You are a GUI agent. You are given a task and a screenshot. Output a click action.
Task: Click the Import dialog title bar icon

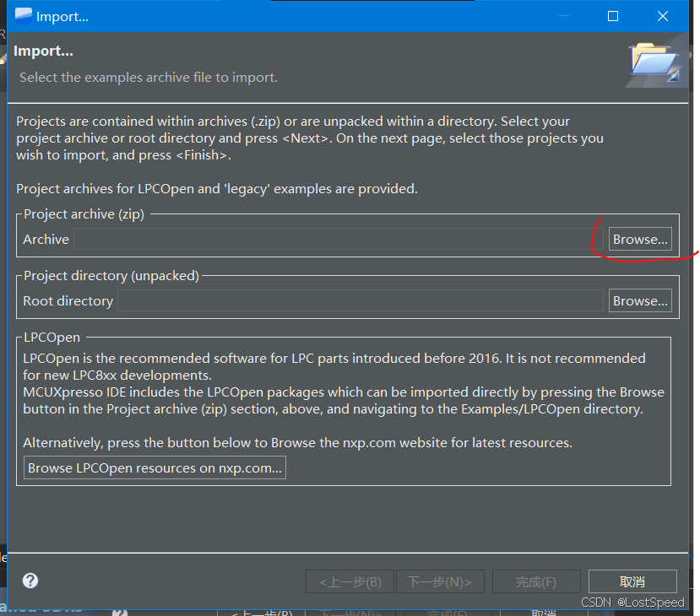[x=23, y=16]
